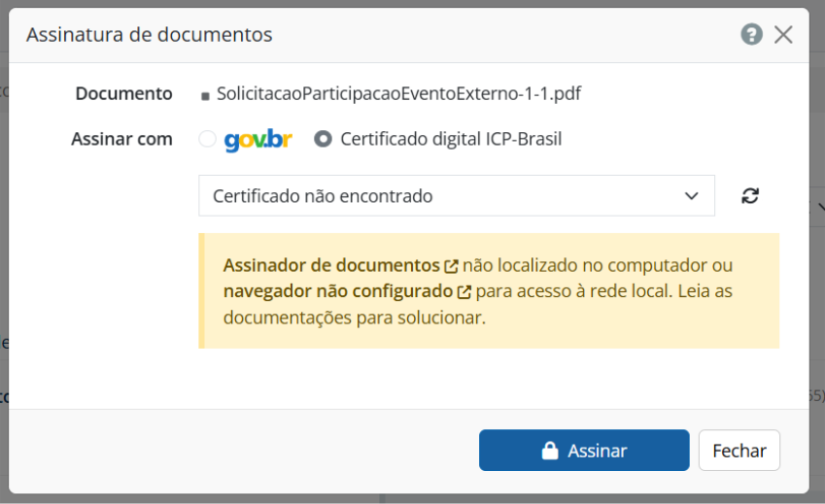Image resolution: width=825 pixels, height=504 pixels.
Task: Select the Certificado digital ICP-Brasil radio button
Action: coord(324,139)
